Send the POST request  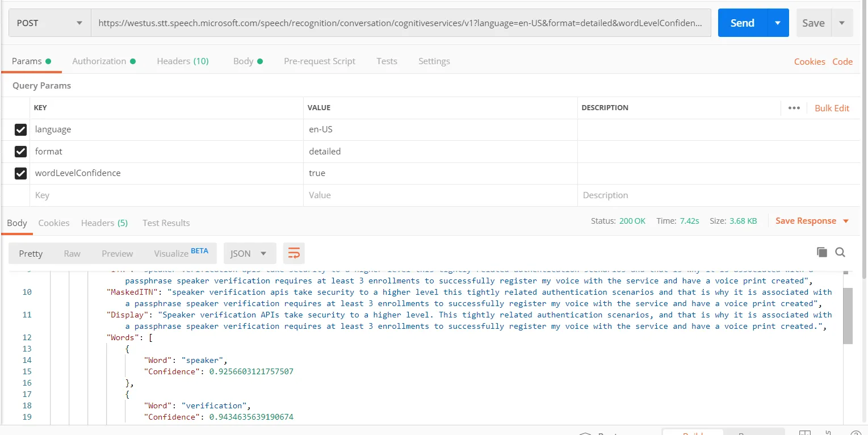743,23
